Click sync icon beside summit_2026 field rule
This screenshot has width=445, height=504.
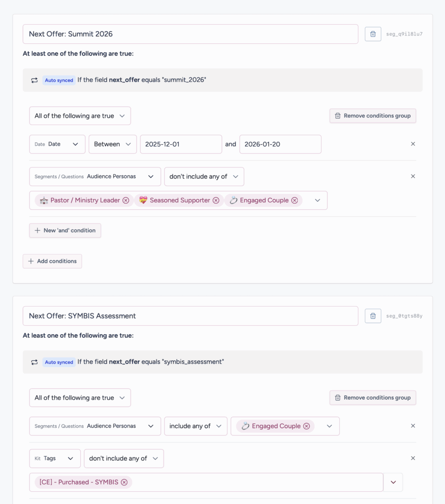pyautogui.click(x=34, y=80)
